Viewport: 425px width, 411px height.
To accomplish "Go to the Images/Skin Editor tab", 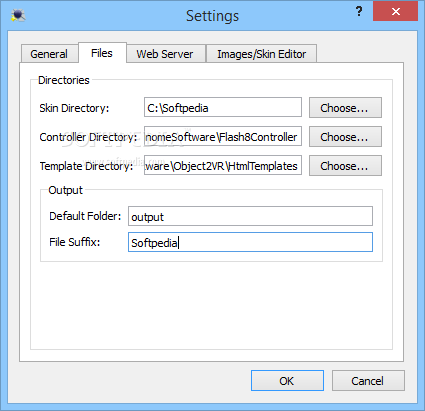I will point(261,54).
